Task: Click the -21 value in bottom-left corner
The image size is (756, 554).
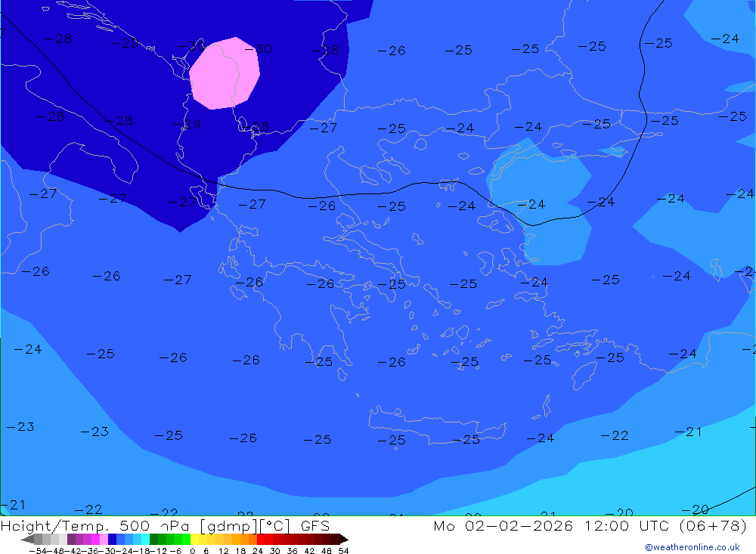Action: 13,505
